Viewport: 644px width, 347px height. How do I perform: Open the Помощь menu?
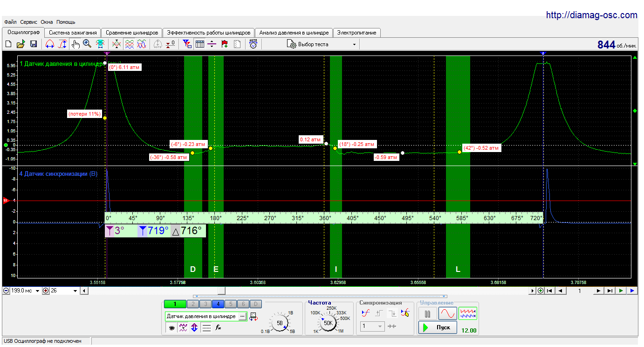point(66,22)
